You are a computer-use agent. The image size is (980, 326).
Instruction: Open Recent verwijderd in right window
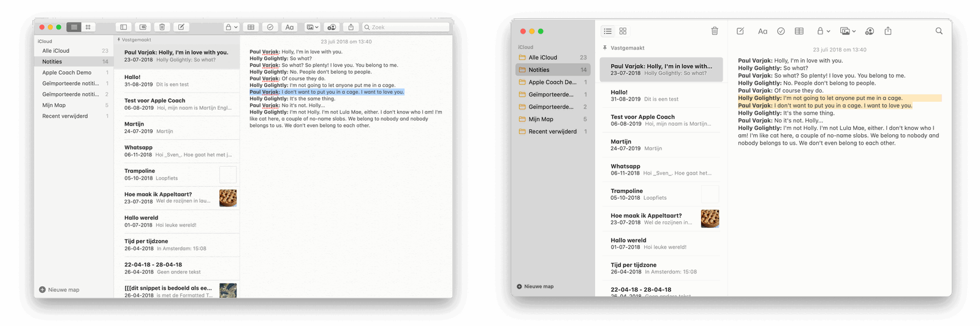pos(553,132)
